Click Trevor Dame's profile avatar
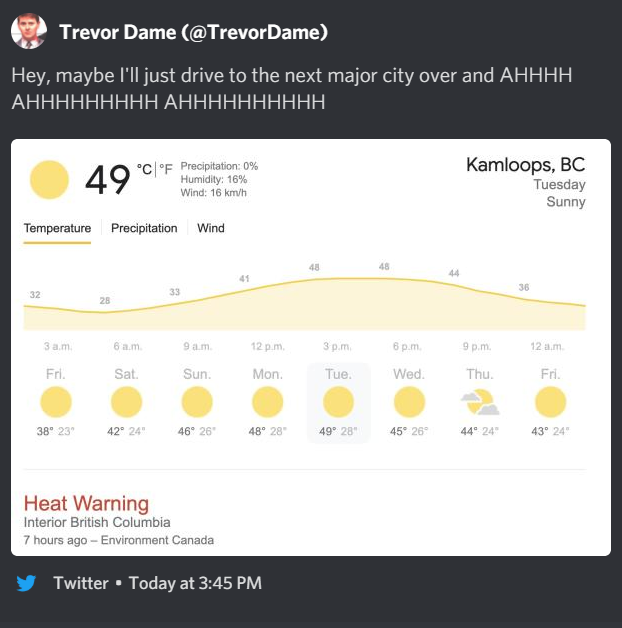 click(x=29, y=31)
